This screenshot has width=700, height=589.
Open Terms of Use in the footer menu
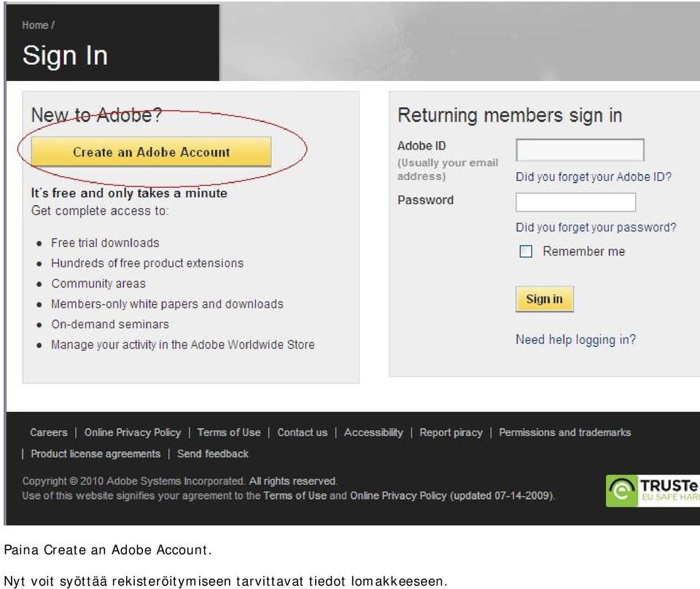pyautogui.click(x=229, y=432)
